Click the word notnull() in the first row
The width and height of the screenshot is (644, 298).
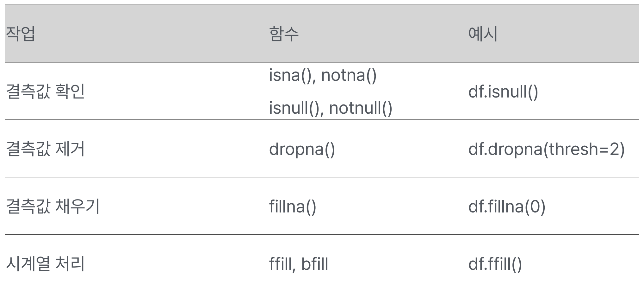[x=361, y=108]
